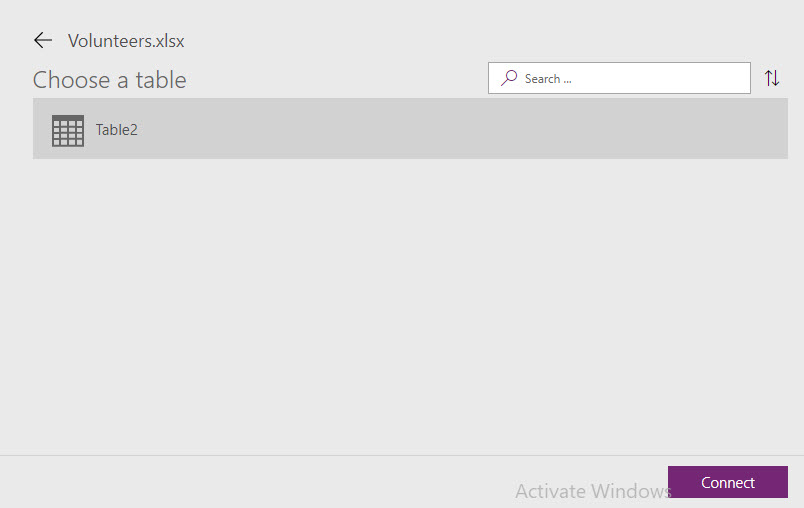
Task: Click the sort order arrows icon
Action: point(772,78)
